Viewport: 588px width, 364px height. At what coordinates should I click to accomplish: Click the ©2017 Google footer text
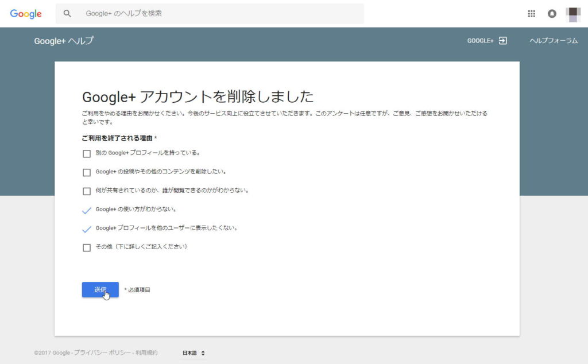click(52, 353)
